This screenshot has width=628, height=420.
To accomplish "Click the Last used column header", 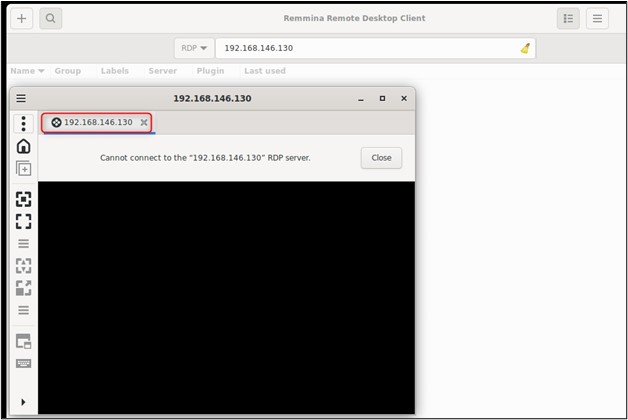I will (265, 71).
